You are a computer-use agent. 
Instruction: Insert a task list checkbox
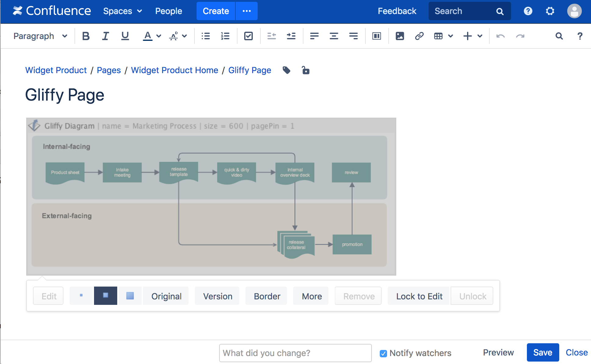click(x=248, y=36)
